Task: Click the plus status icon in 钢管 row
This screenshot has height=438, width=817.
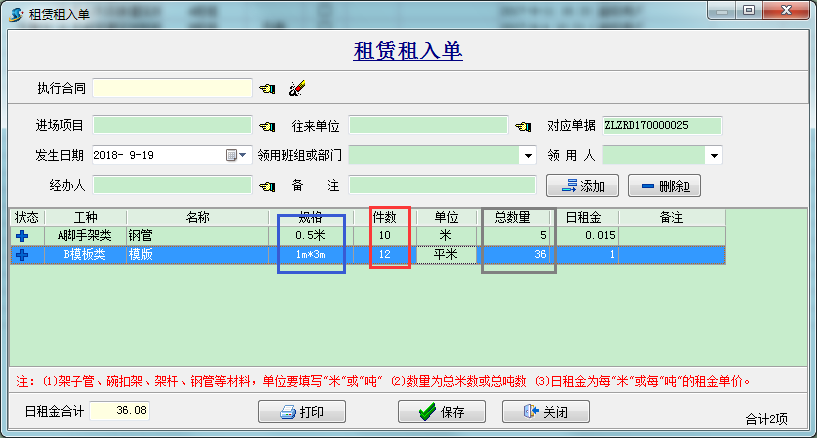Action: coord(22,235)
